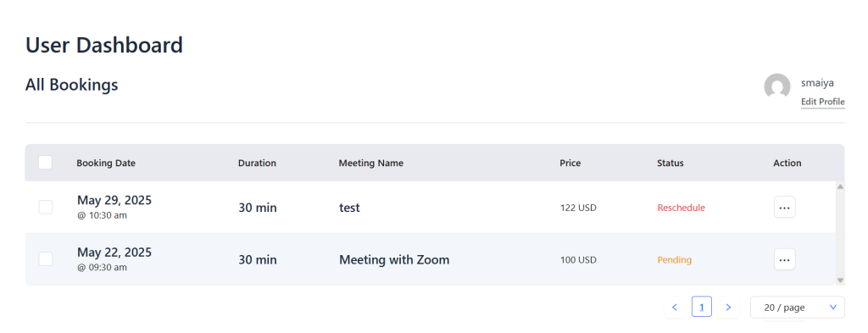The height and width of the screenshot is (333, 868).
Task: Click the Status column header
Action: [x=670, y=164]
